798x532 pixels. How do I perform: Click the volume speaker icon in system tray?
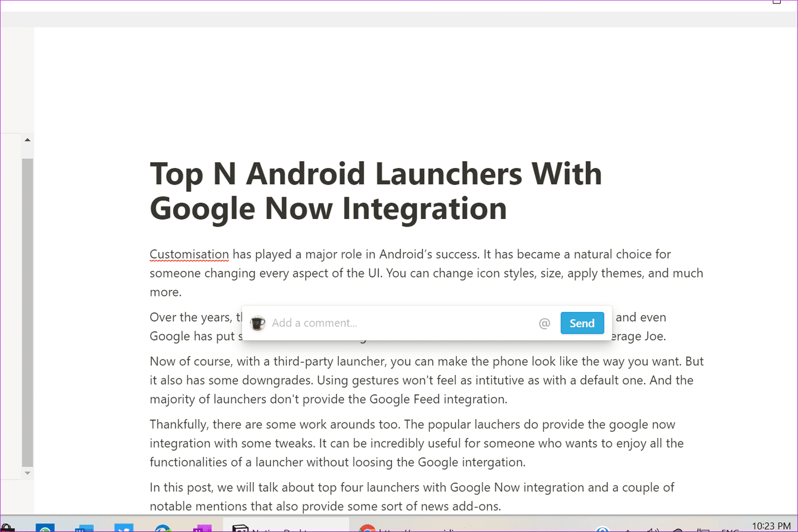652,529
